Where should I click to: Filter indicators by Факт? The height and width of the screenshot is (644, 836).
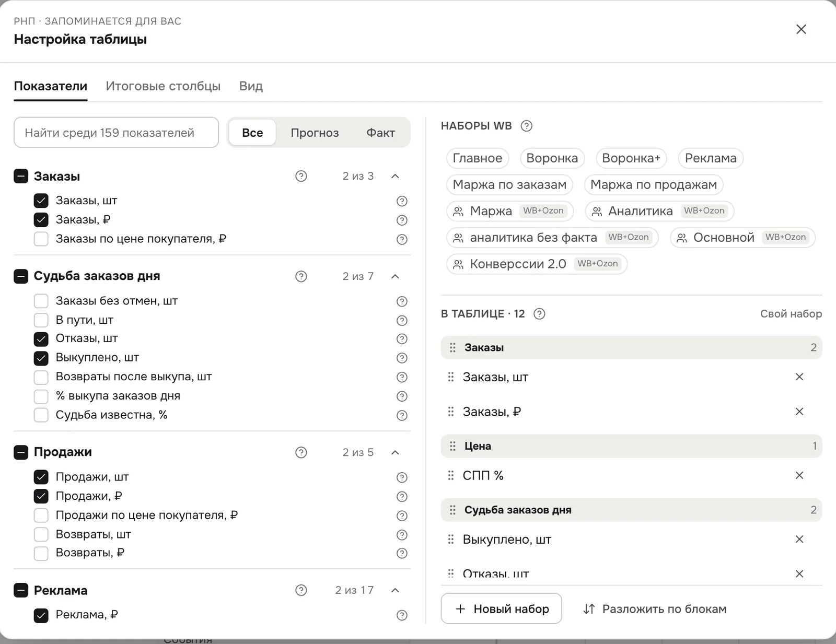(380, 133)
